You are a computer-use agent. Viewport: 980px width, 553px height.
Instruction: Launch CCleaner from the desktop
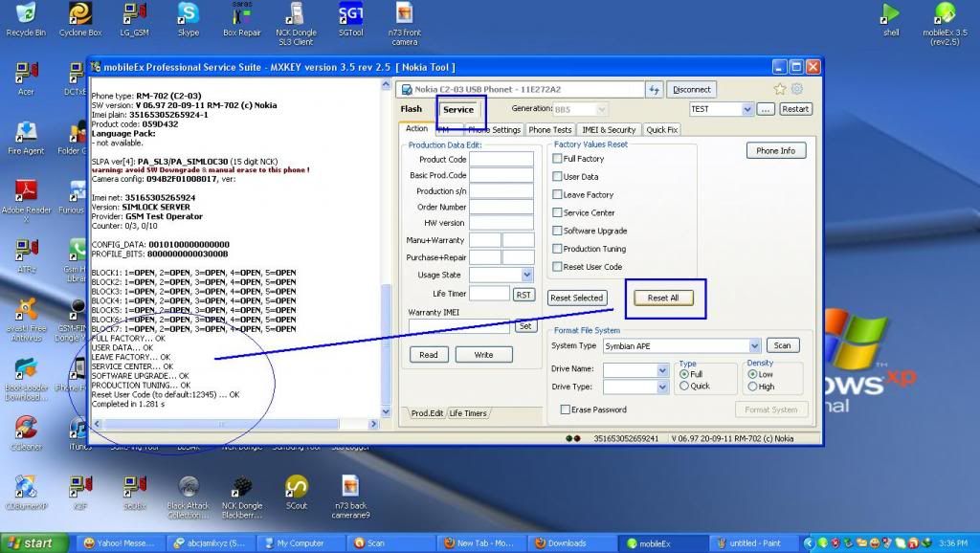coord(26,433)
